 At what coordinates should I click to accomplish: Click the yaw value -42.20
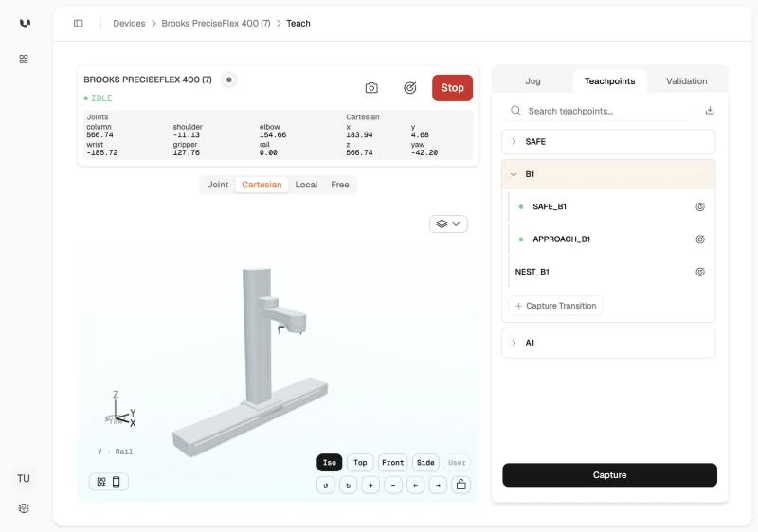(424, 152)
